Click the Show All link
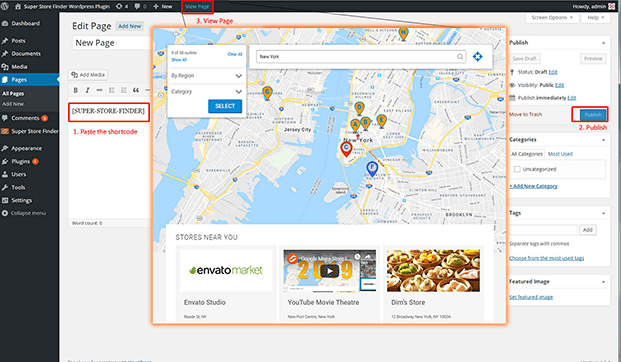 (x=179, y=60)
